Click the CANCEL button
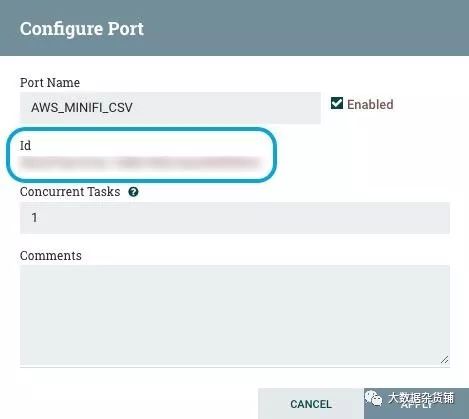The height and width of the screenshot is (419, 469). tap(311, 404)
